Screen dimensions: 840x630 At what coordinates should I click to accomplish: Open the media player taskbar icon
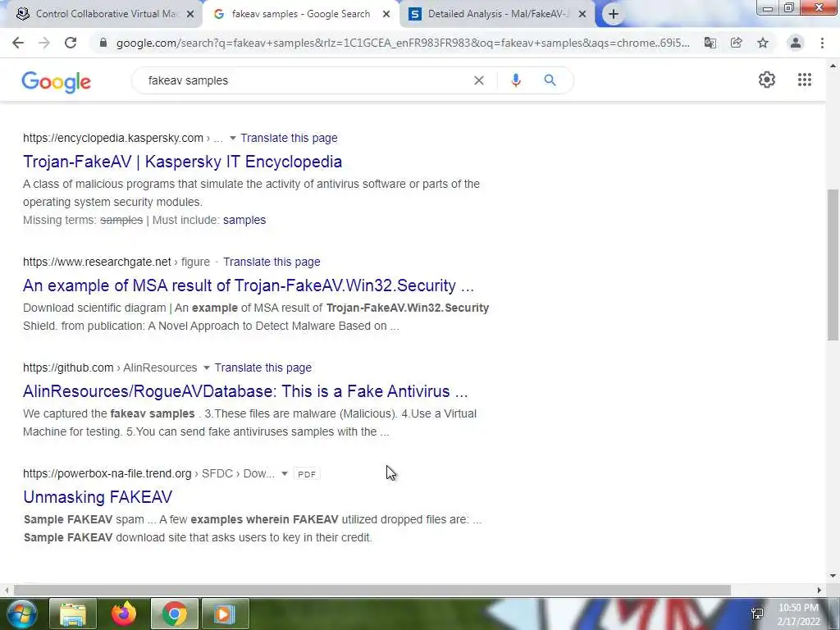[x=225, y=614]
